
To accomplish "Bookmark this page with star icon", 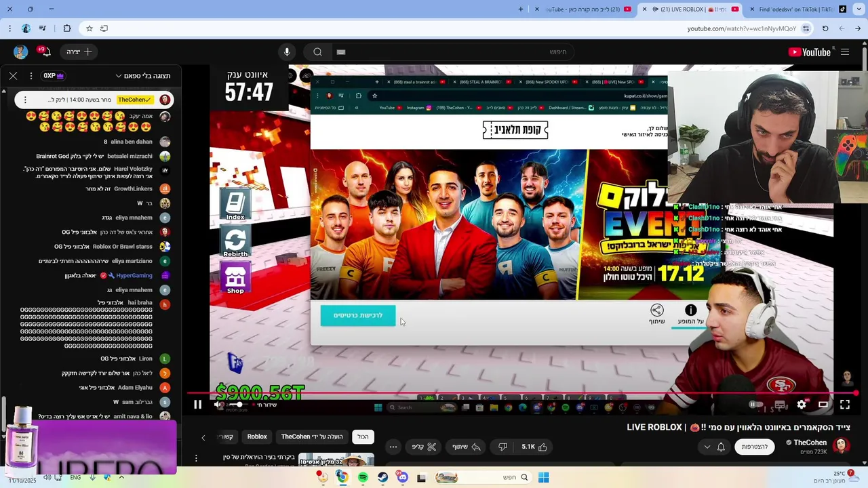I will pyautogui.click(x=89, y=28).
